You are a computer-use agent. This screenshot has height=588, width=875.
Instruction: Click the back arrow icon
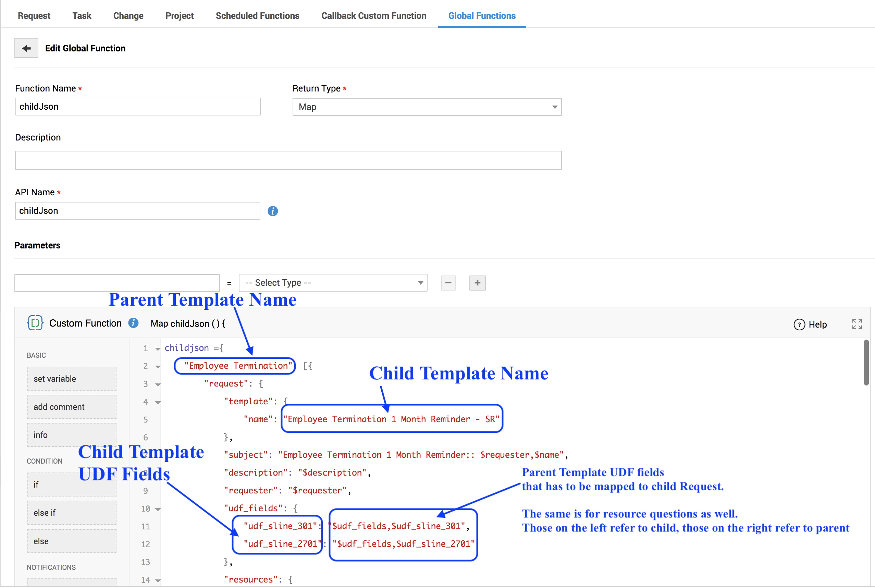coord(26,48)
